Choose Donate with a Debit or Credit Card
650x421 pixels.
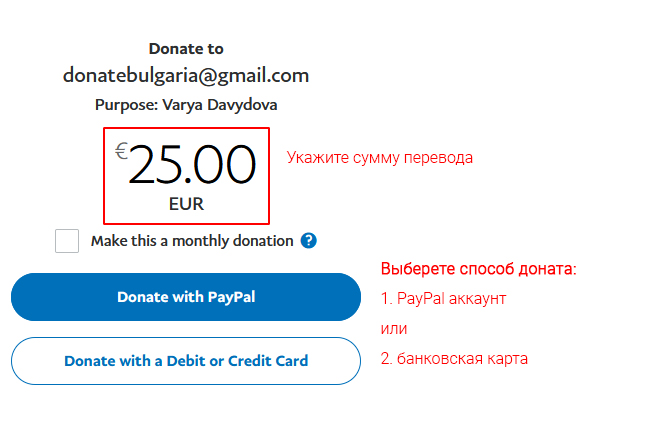[186, 361]
